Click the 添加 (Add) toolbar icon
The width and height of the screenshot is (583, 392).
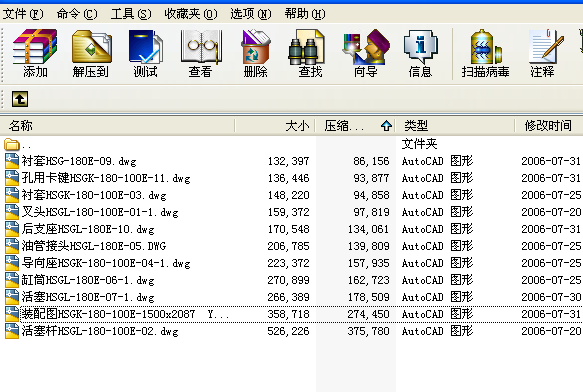pos(35,53)
